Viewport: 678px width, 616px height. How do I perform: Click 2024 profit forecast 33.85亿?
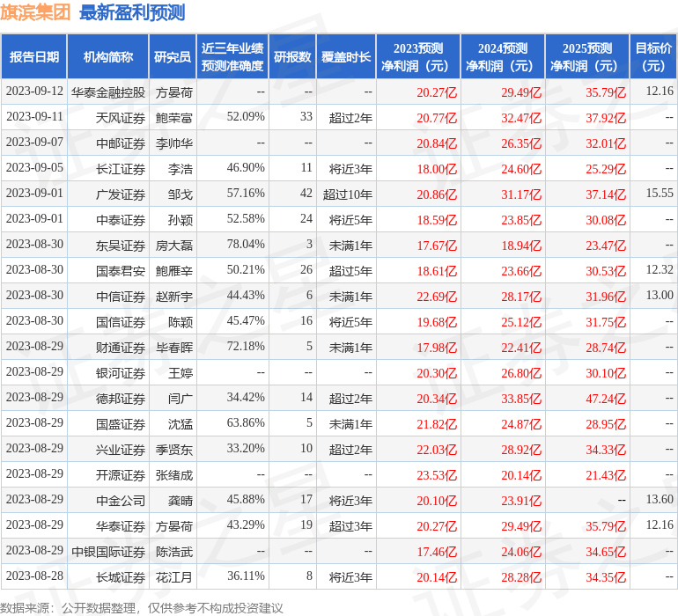(x=521, y=398)
